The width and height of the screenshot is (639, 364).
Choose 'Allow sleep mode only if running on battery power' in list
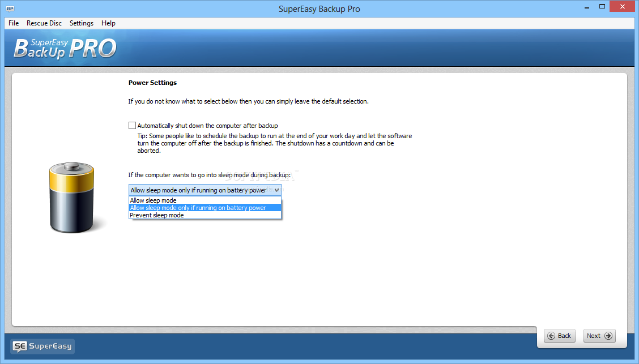point(205,208)
